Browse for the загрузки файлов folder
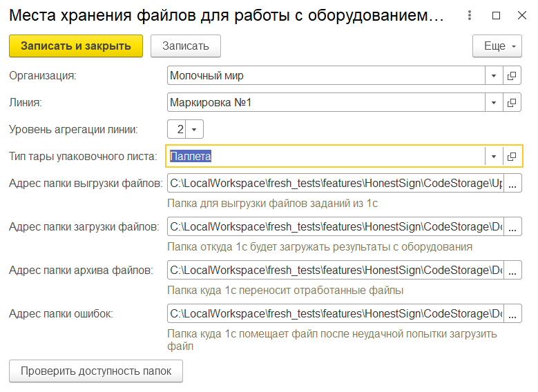Image resolution: width=538 pixels, height=392 pixels. coord(512,226)
